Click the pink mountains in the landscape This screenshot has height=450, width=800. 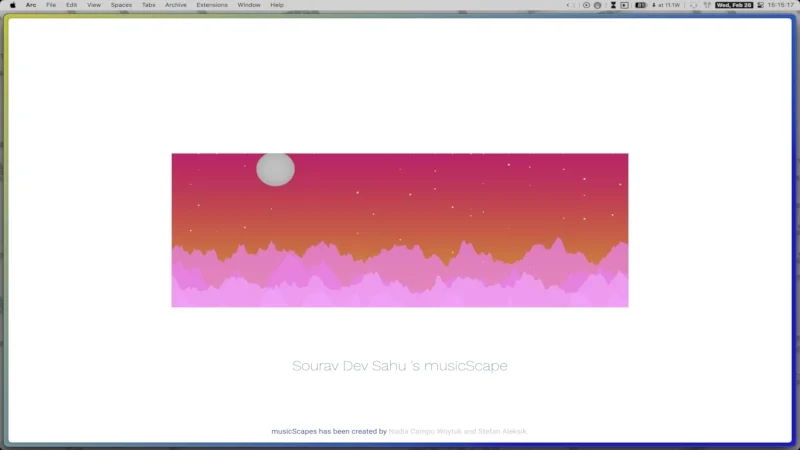400,280
